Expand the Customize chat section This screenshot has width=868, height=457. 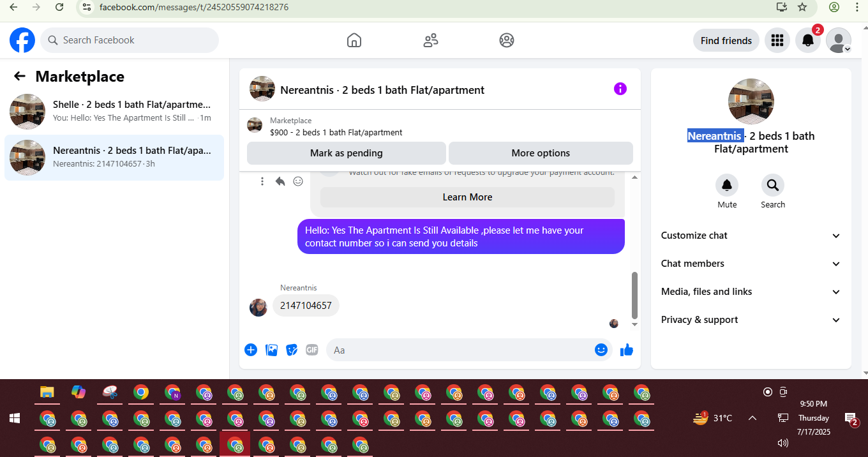[751, 236]
